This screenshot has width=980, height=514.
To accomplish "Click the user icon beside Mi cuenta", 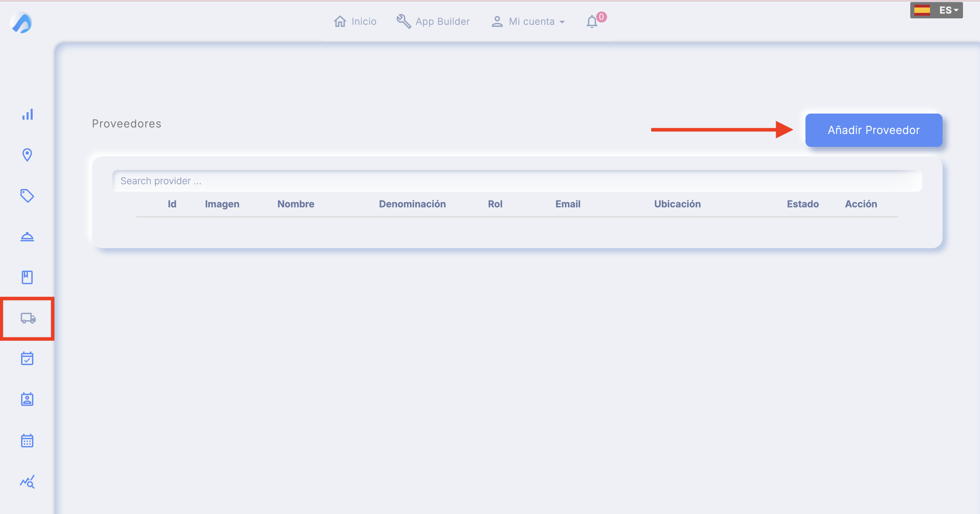I will [x=497, y=21].
